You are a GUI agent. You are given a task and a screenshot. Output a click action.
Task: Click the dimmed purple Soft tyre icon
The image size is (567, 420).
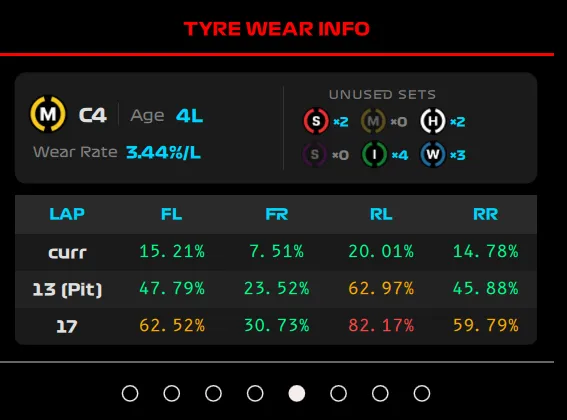coord(315,154)
